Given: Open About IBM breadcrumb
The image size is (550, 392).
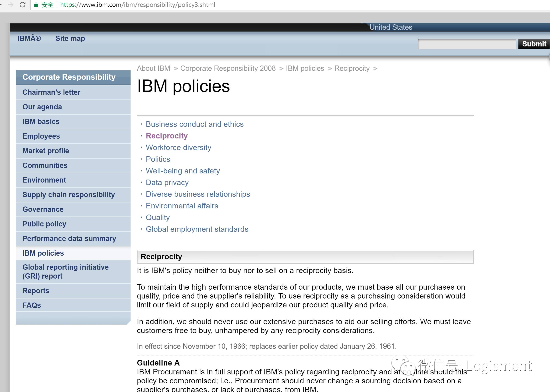Looking at the screenshot, I should (x=153, y=68).
